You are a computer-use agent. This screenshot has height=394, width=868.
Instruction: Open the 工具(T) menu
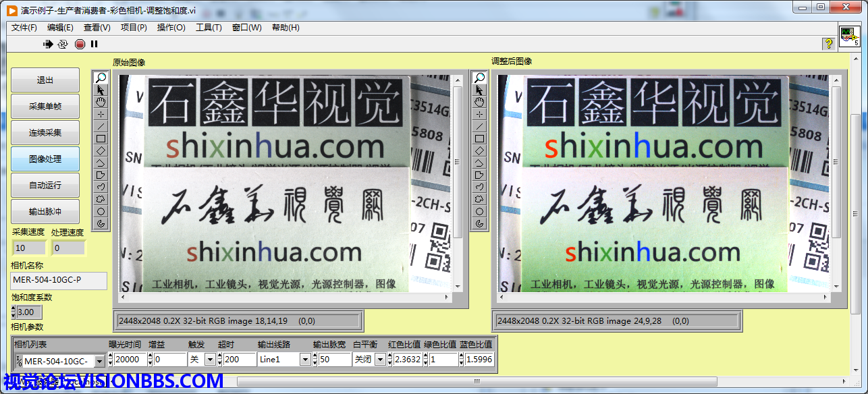point(209,28)
